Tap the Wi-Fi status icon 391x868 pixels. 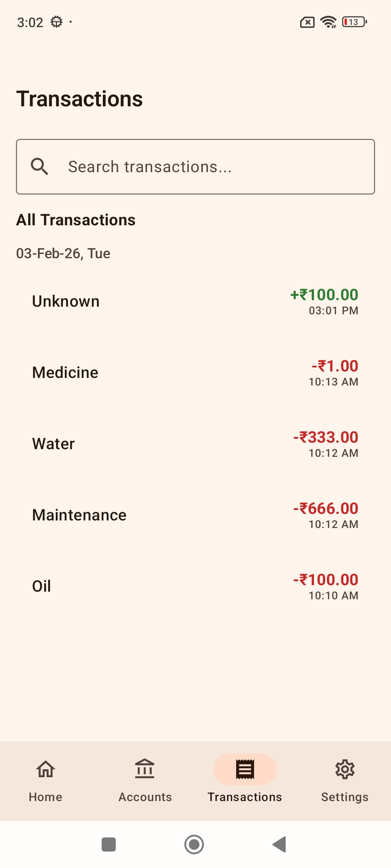pos(328,22)
